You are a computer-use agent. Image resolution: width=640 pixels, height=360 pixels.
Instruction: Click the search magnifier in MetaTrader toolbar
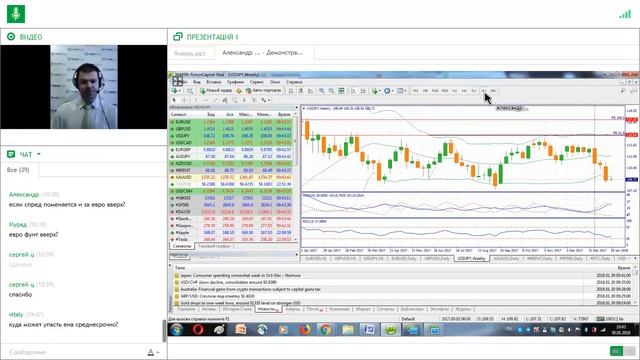(x=622, y=91)
